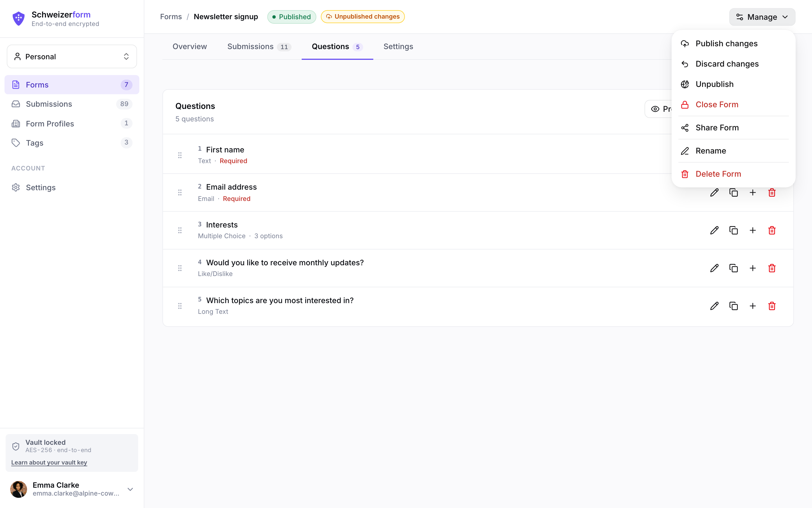This screenshot has height=508, width=812.
Task: Edit the Email address question
Action: coord(714,192)
